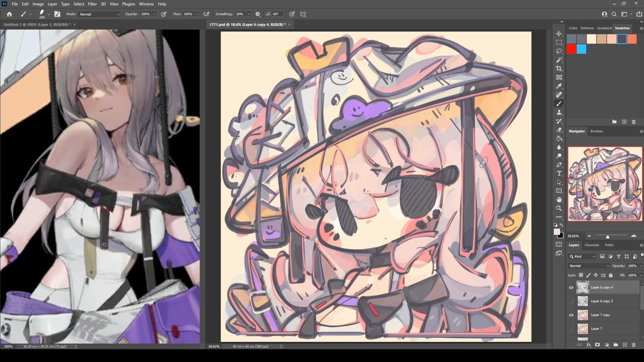Screen dimensions: 644x362
Task: Select the Rectangular Marquee tool
Action: click(559, 43)
